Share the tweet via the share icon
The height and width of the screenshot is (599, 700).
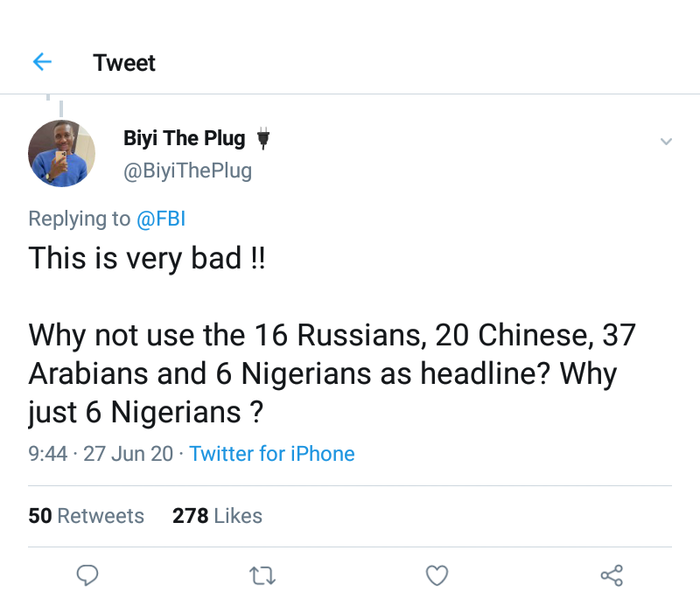(x=612, y=575)
